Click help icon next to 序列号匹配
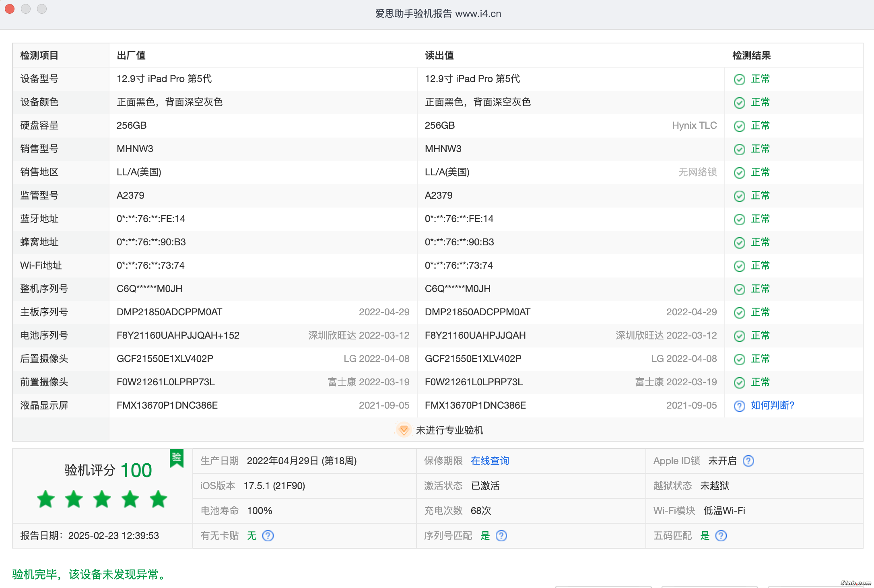 pyautogui.click(x=501, y=536)
